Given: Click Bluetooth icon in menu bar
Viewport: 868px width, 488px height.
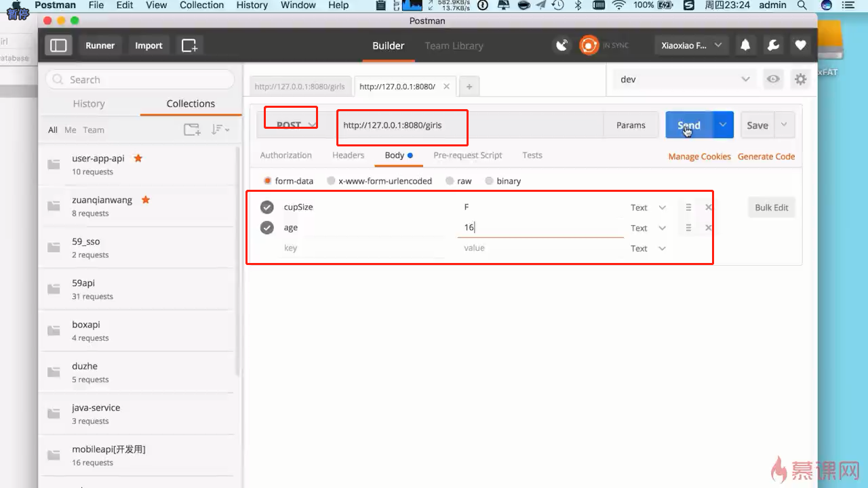Looking at the screenshot, I should (x=578, y=5).
